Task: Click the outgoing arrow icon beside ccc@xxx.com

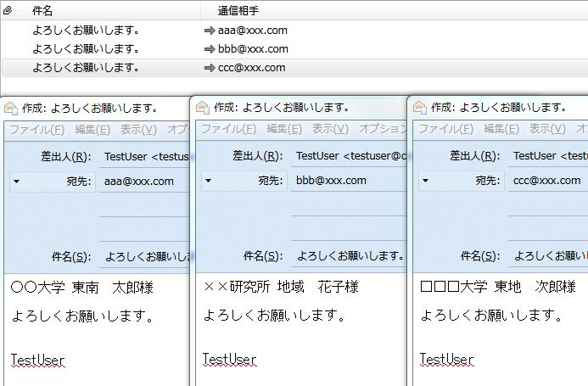Action: pyautogui.click(x=210, y=68)
